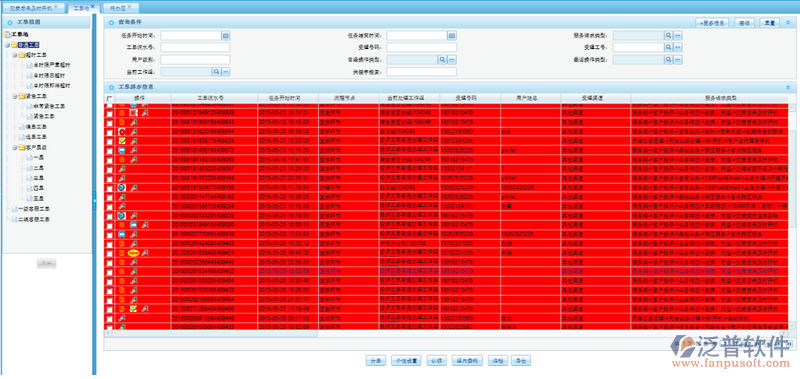Toggle the select-all checkbox in table header

(x=109, y=98)
